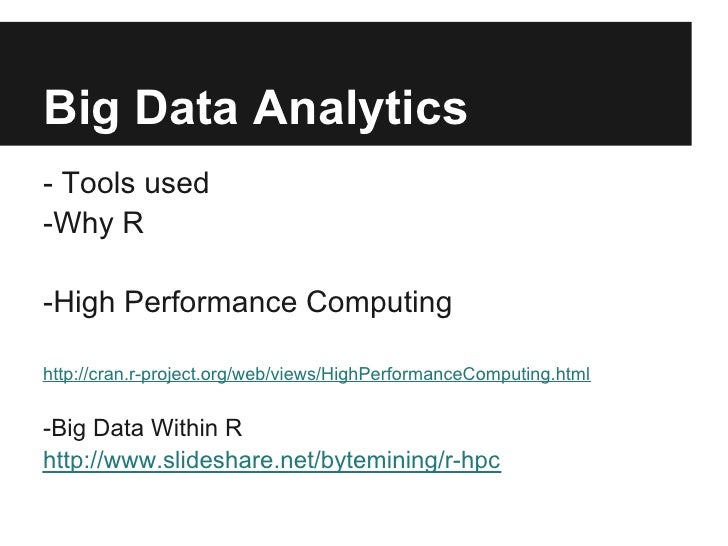
Task: Click the word "Data" in the title
Action: pyautogui.click(x=187, y=107)
